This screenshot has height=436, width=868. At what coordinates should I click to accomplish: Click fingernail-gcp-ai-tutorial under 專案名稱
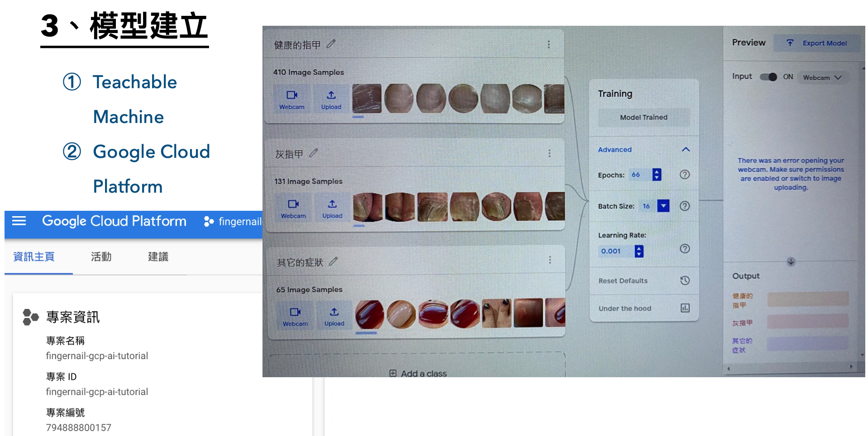(97, 355)
